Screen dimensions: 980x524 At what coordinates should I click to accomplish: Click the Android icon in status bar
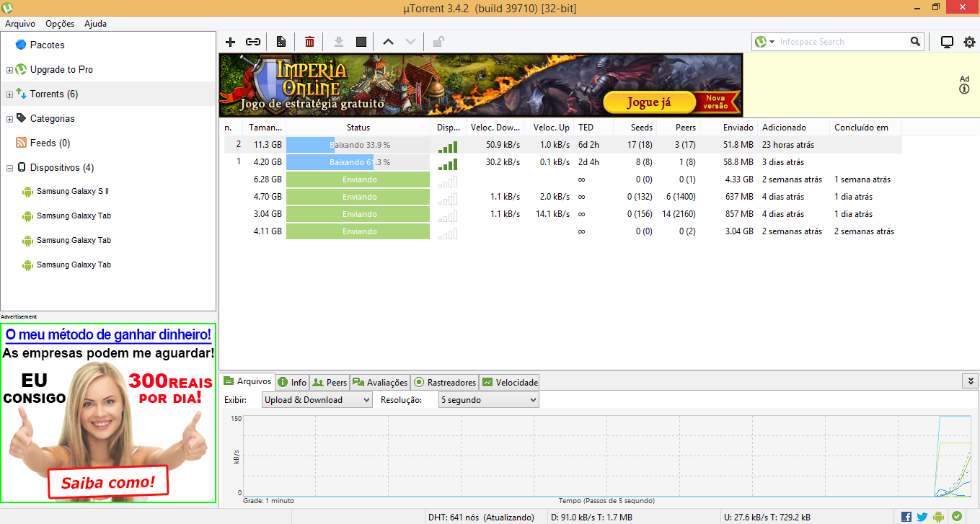click(938, 516)
